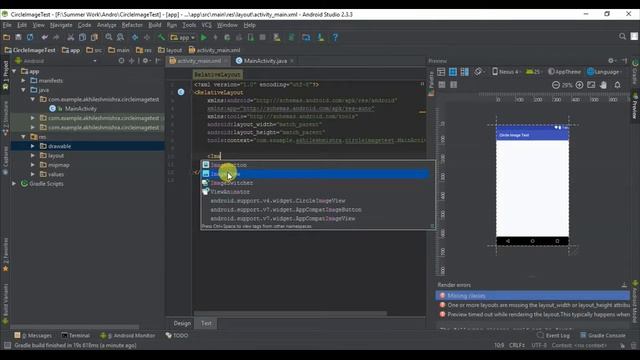Switch Preview to Blueprint view
The height and width of the screenshot is (360, 640).
(x=453, y=72)
